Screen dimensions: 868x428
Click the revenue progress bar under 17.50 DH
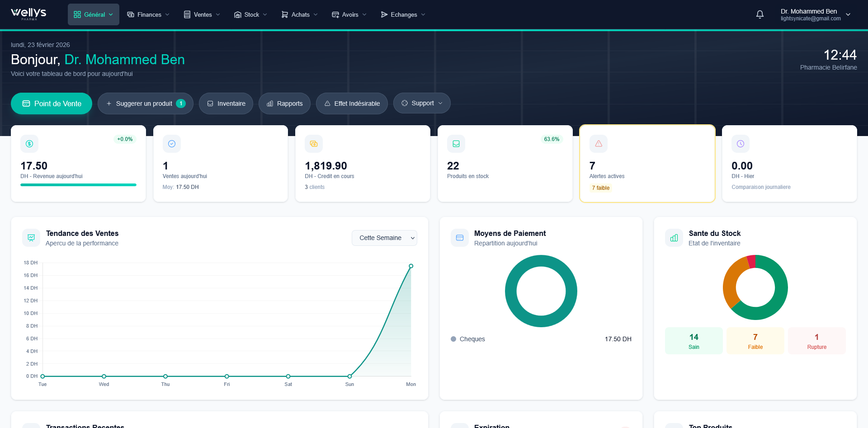[77, 185]
